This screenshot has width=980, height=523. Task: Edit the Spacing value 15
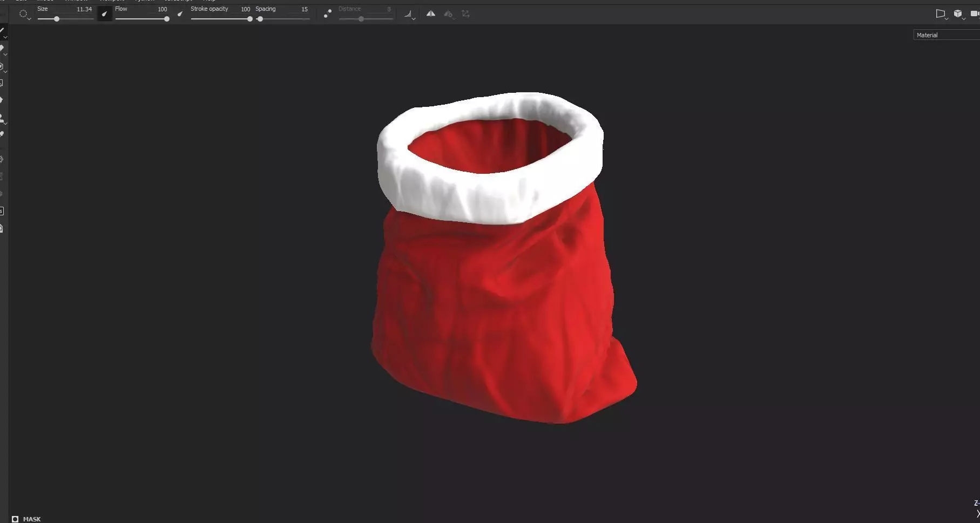pos(305,9)
